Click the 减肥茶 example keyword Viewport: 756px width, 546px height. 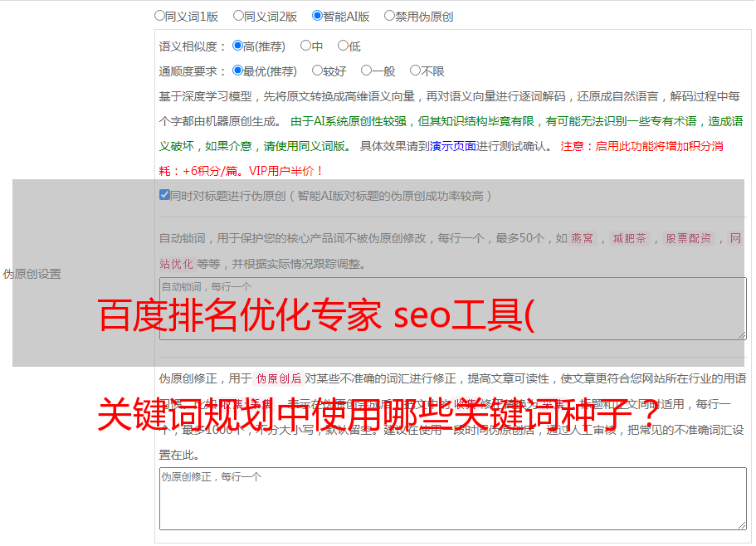[x=630, y=238]
